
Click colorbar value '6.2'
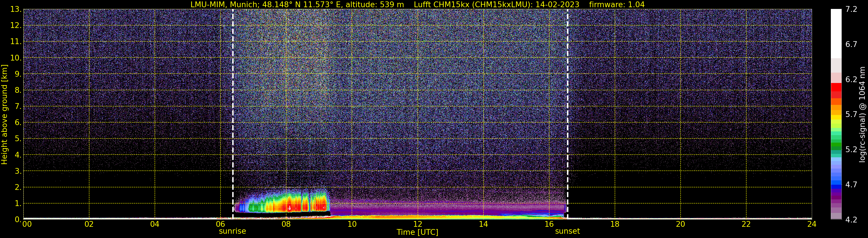click(851, 79)
